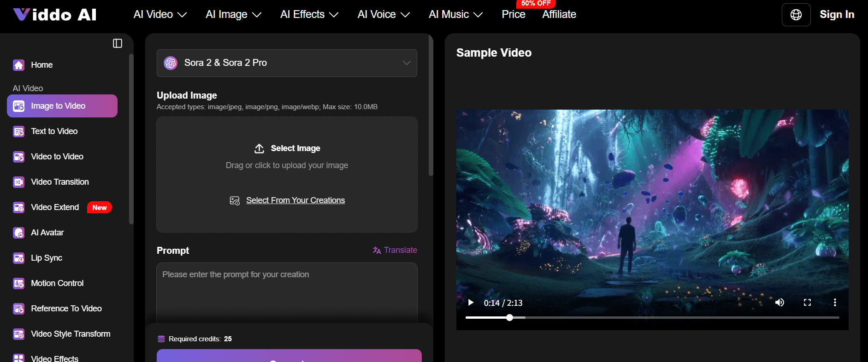Click the Viddo AI logo

pos(55,15)
